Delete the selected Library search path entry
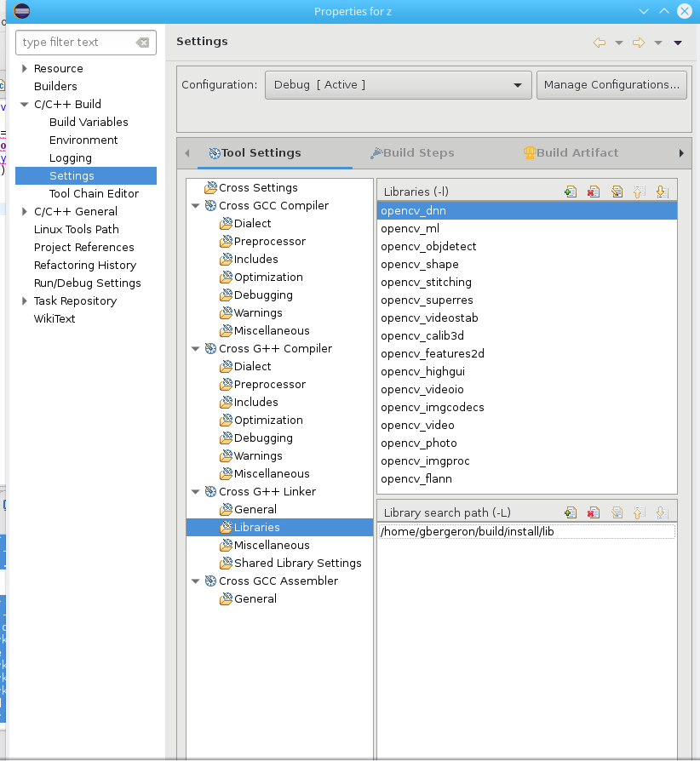The width and height of the screenshot is (700, 761). coord(594,512)
